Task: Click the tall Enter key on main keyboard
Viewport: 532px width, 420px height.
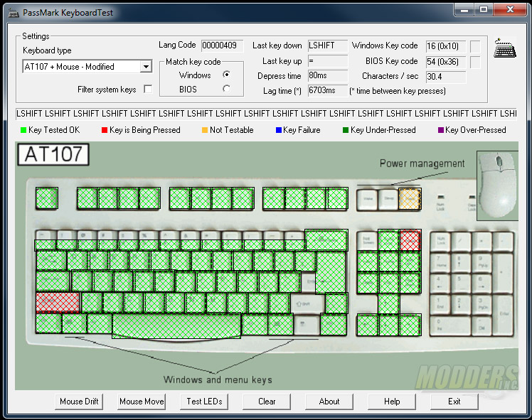Action: [x=331, y=272]
